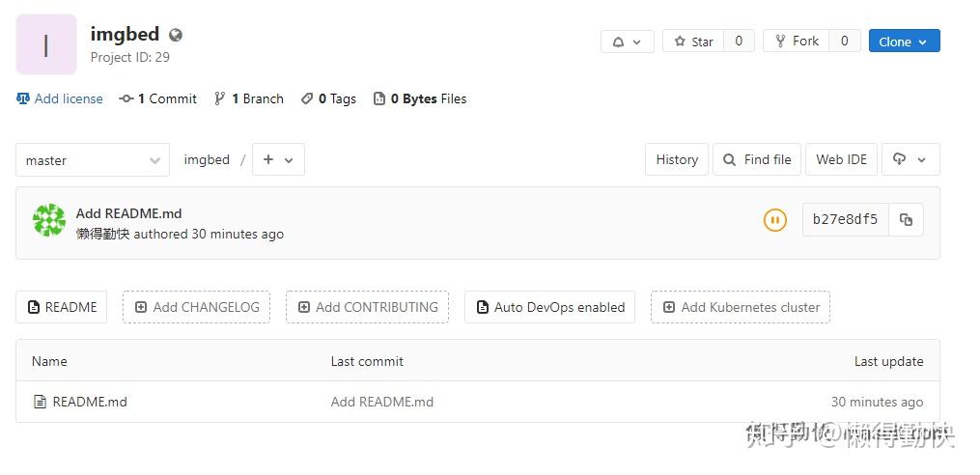Click the Find file button
Viewport: 980px width, 475px height.
(757, 160)
